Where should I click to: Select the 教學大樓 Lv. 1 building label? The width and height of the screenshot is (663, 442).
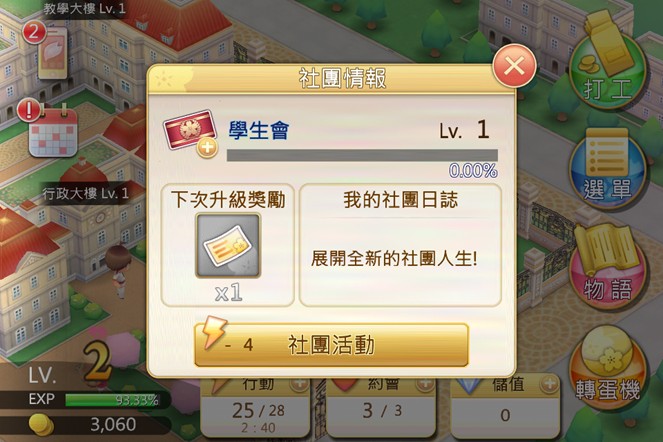tap(85, 8)
